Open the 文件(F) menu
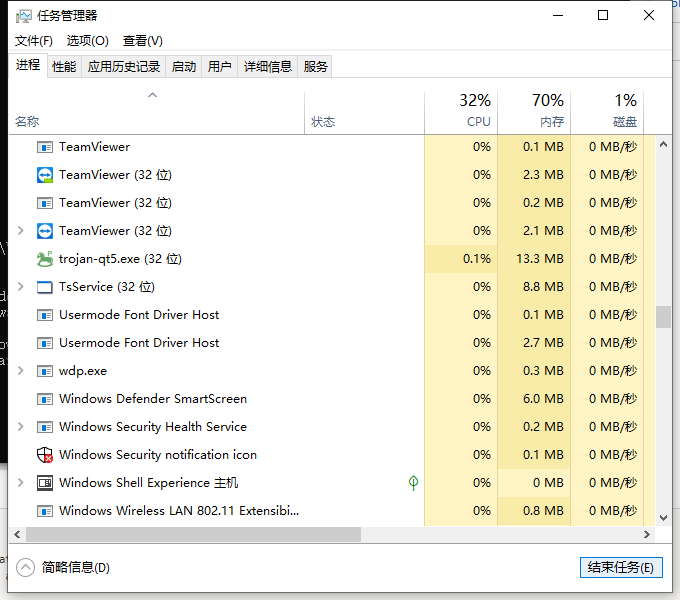 [x=34, y=41]
